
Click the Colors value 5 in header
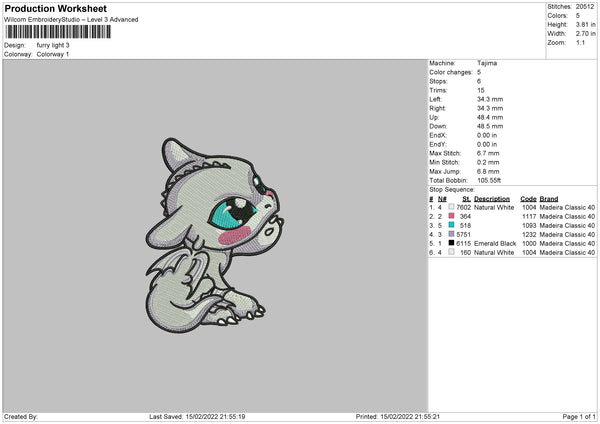578,16
